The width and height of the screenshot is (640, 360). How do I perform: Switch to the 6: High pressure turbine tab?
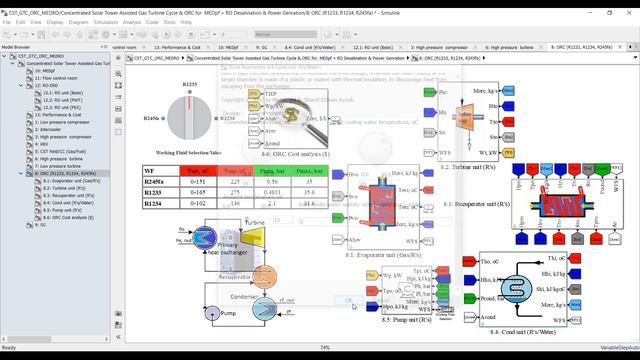[x=509, y=47]
